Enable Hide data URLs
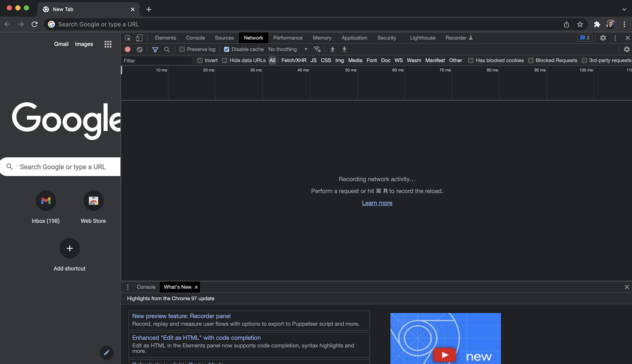 click(x=225, y=61)
